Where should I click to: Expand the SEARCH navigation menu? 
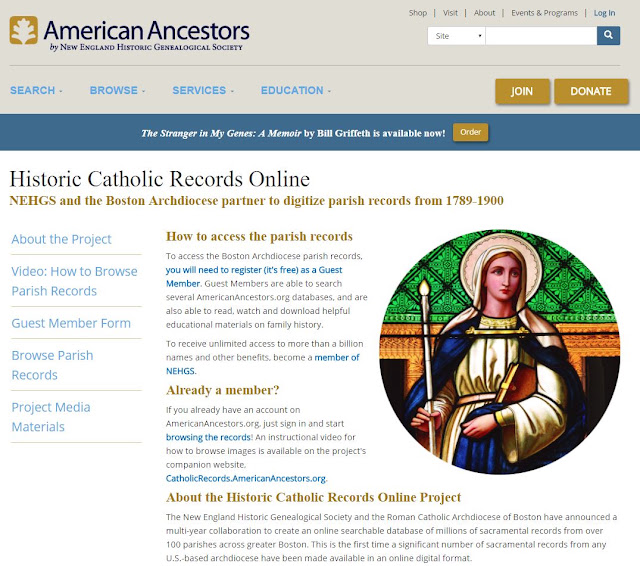click(36, 90)
